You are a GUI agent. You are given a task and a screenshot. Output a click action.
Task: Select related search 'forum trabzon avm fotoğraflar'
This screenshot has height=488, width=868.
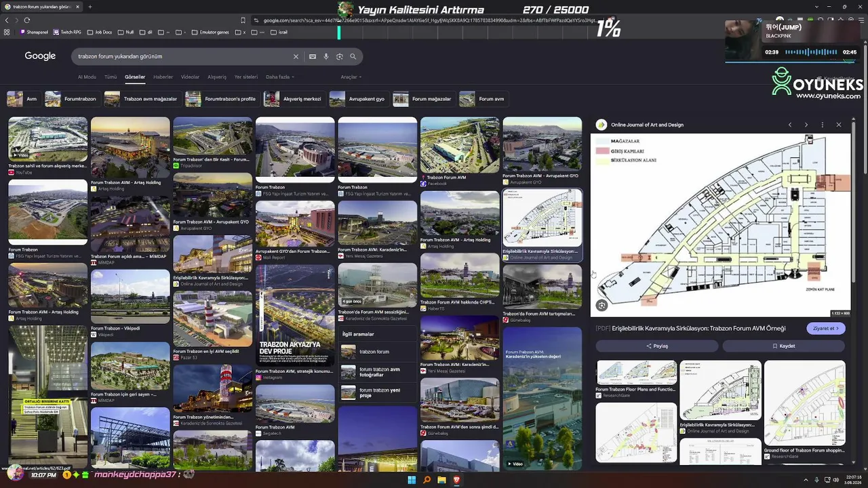(377, 372)
